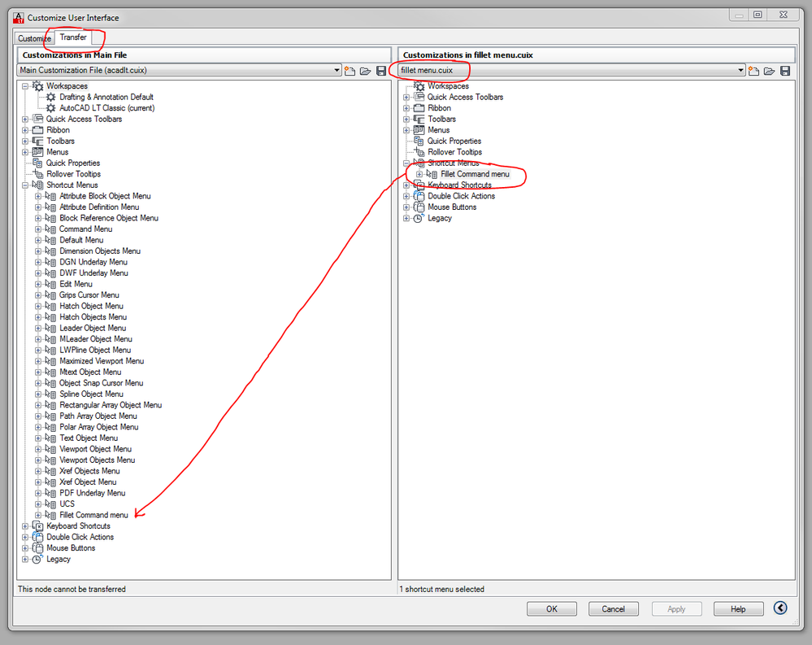Create new customization file in right pane
The image size is (812, 645).
pos(754,71)
